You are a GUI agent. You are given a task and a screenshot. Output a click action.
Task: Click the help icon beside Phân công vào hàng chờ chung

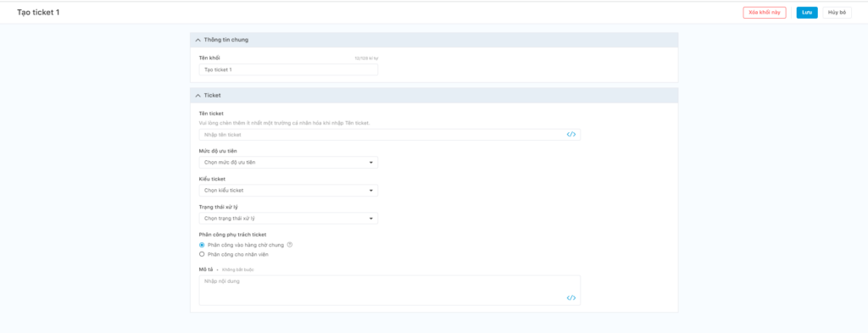pos(290,245)
